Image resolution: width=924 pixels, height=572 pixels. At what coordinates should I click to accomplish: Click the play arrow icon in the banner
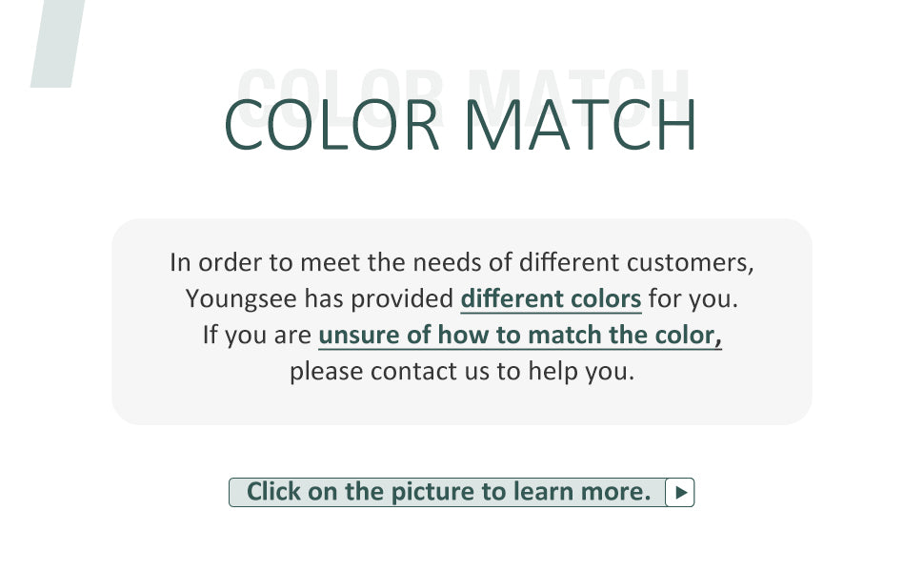point(680,492)
